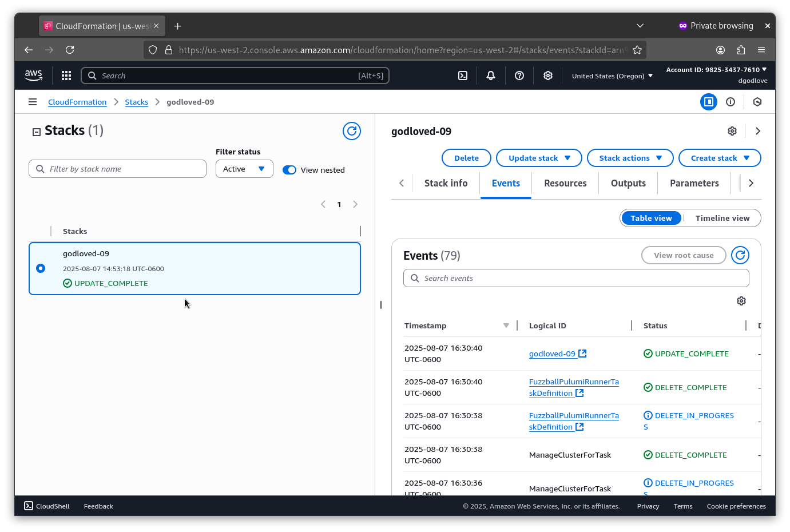Screen dimensions: 790x532
Task: Open the AWS services grid menu
Action: coord(66,76)
